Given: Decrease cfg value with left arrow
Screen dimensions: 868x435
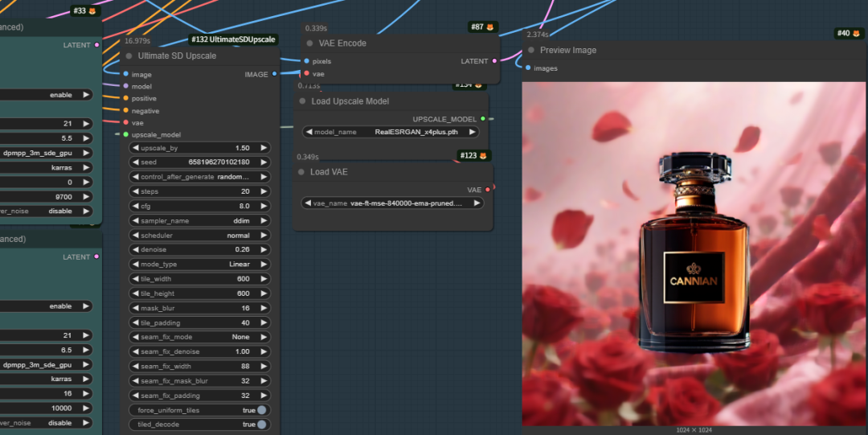Looking at the screenshot, I should (x=136, y=206).
